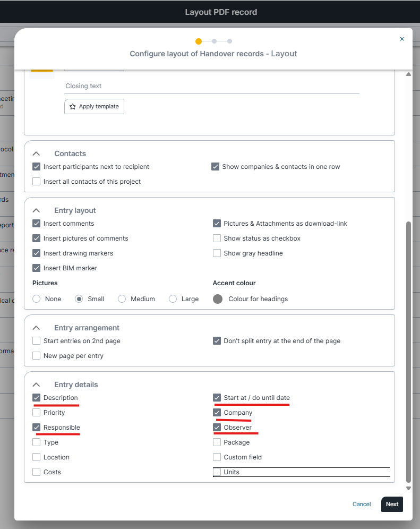Select Medium picture size
The image size is (420, 529).
122,299
